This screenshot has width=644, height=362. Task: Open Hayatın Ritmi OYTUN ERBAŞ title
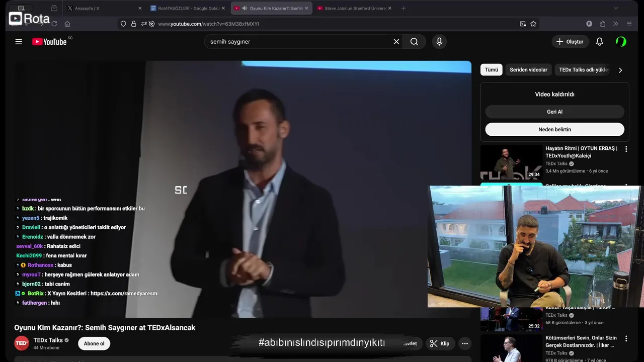581,152
